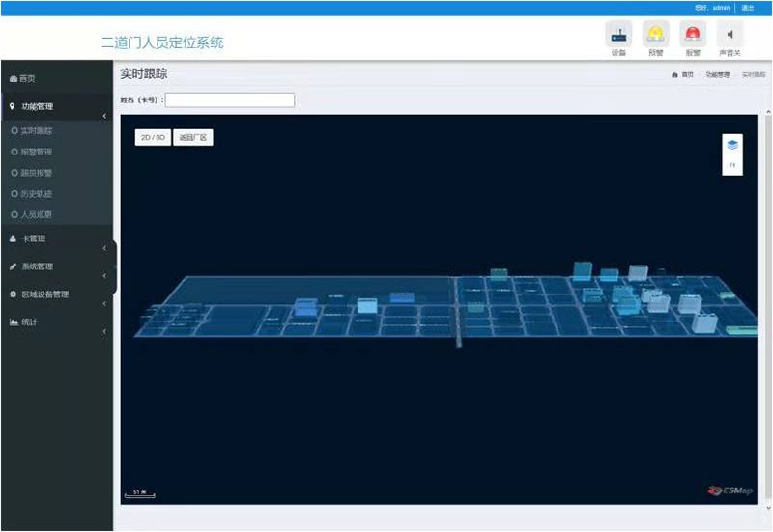Image resolution: width=773 pixels, height=532 pixels.
Task: Expand the 系统管理 menu chevron
Action: tap(104, 276)
